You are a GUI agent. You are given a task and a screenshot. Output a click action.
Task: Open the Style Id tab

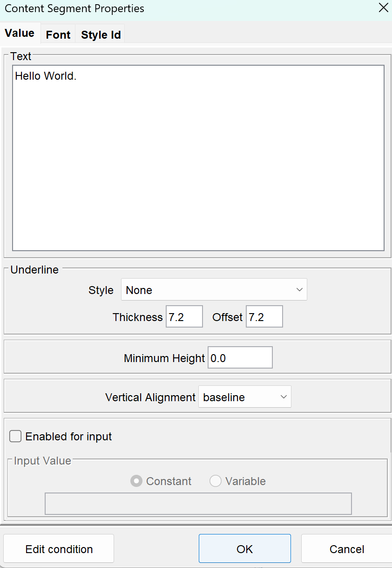pyautogui.click(x=101, y=35)
